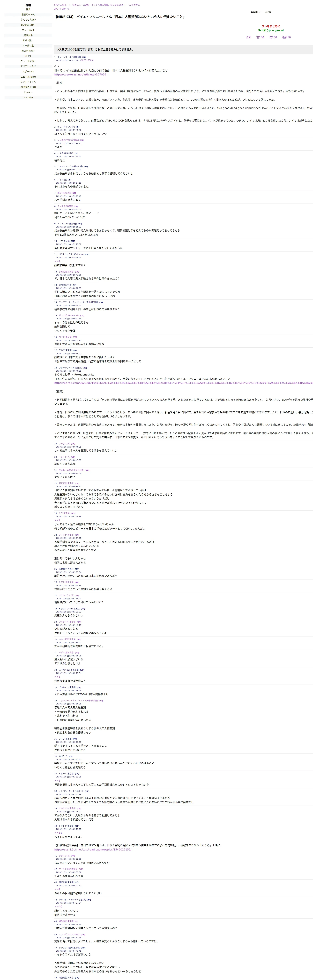Click the >>1 anchor in post 11
313x980 pixels.
(57, 261)
